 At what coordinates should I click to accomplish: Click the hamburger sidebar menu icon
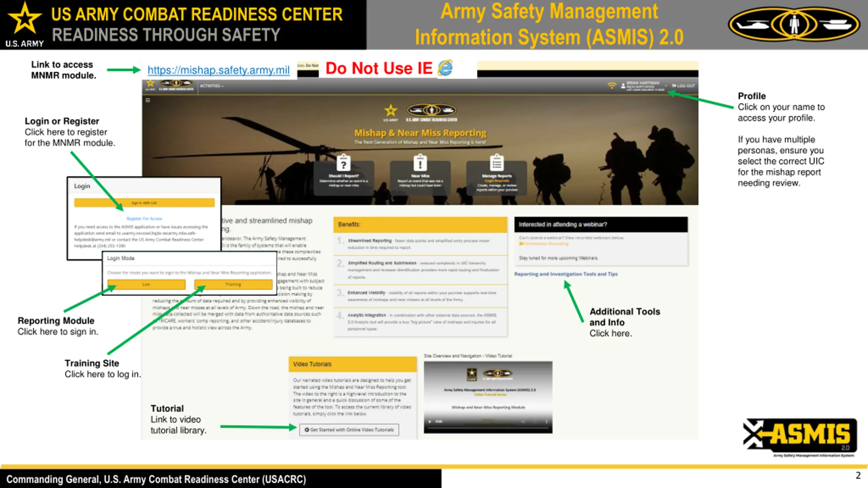click(148, 100)
